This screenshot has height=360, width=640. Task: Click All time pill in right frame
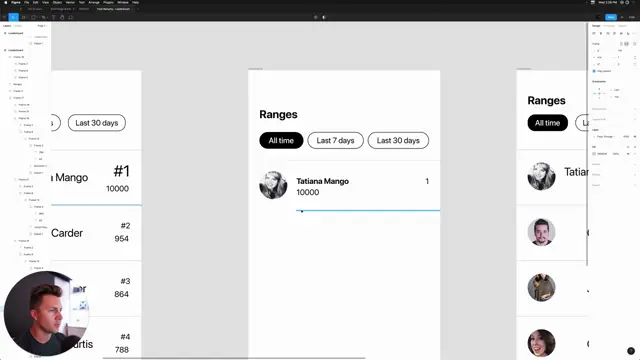tap(547, 123)
